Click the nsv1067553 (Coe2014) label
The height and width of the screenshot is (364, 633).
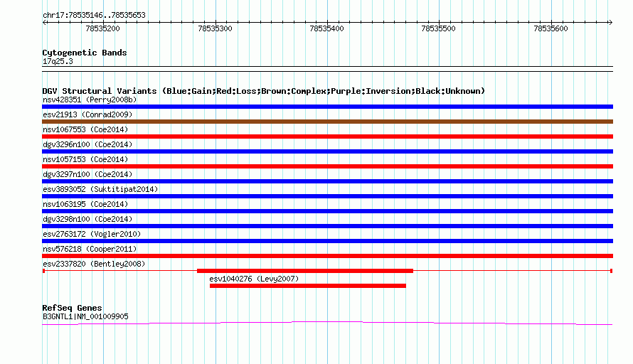coord(85,129)
